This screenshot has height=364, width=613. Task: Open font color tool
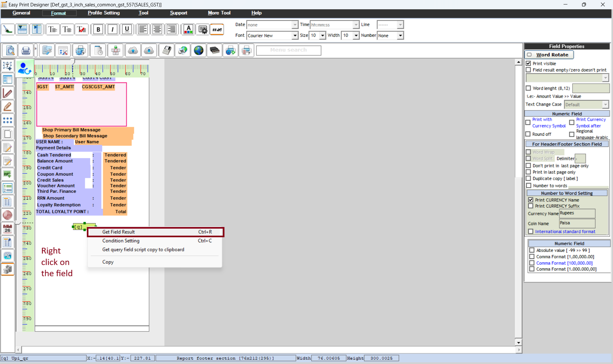(188, 29)
